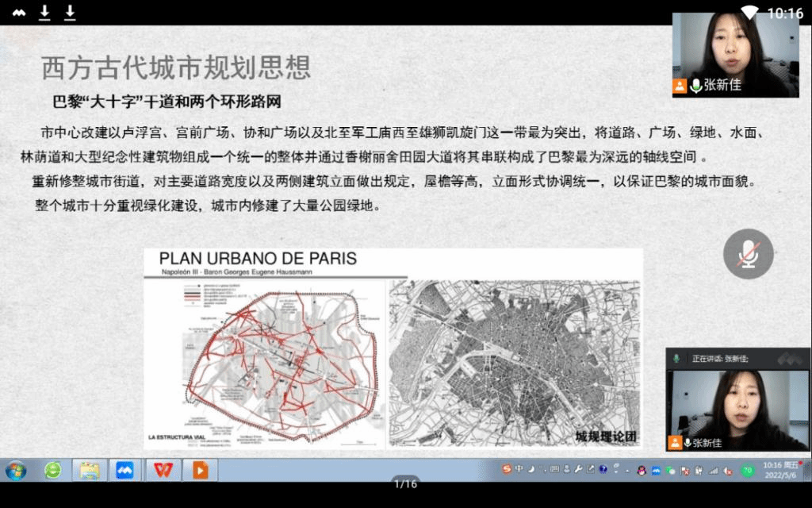Click the Sogou input method S icon

point(506,470)
